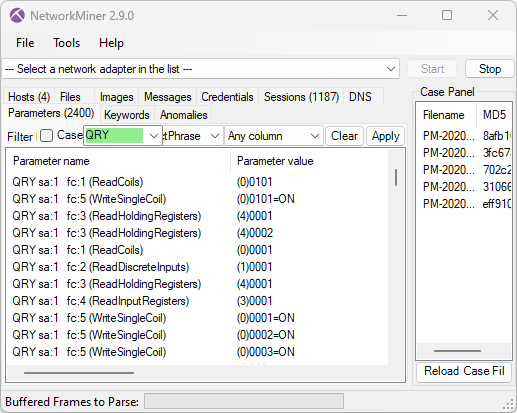This screenshot has height=413, width=517.
Task: Maximize the NetworkMiner window
Action: click(447, 15)
